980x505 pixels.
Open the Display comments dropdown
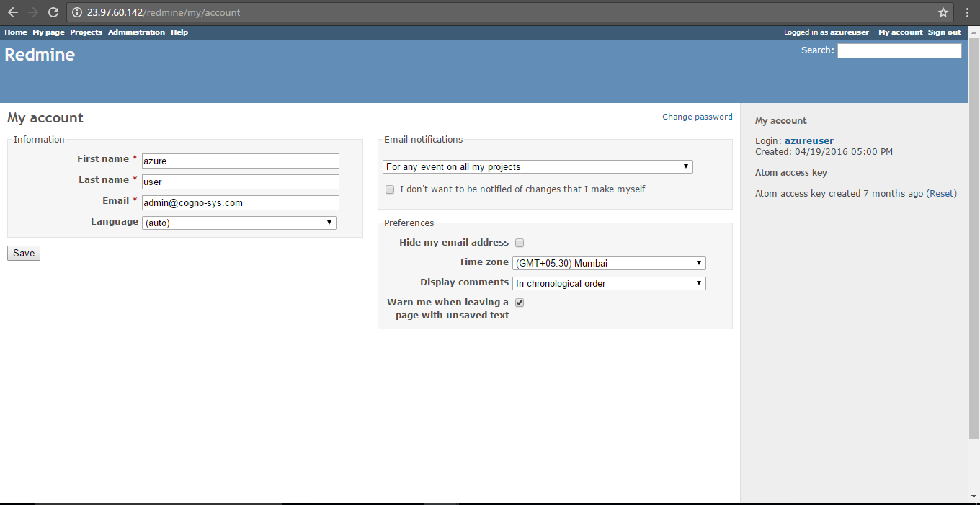pyautogui.click(x=609, y=284)
